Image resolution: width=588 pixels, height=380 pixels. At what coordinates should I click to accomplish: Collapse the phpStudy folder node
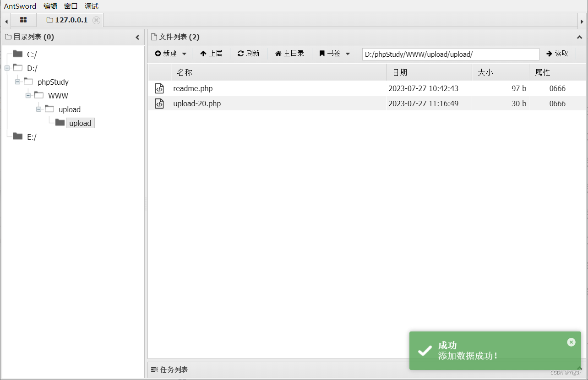pos(17,81)
